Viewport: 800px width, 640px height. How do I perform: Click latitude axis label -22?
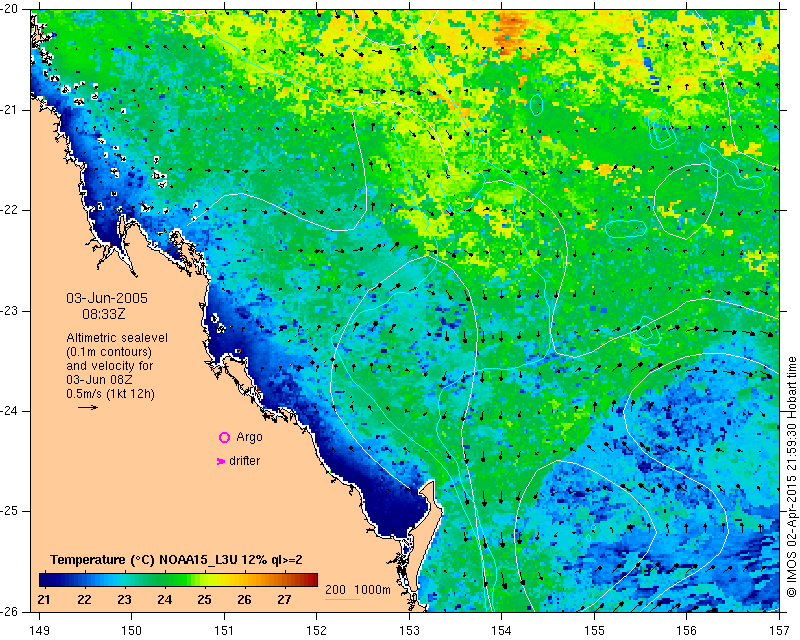click(9, 210)
